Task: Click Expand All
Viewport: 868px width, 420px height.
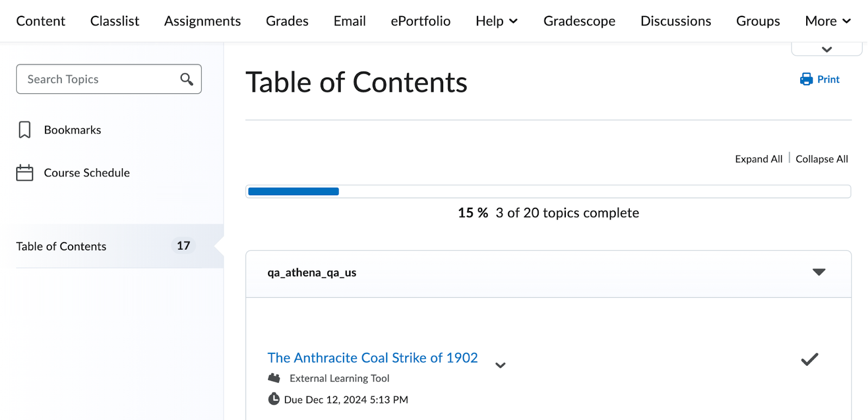Action: tap(758, 159)
